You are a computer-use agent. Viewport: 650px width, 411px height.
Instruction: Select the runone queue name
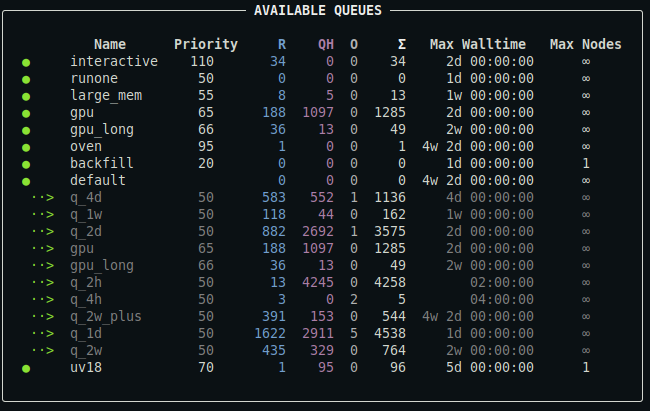tap(94, 78)
